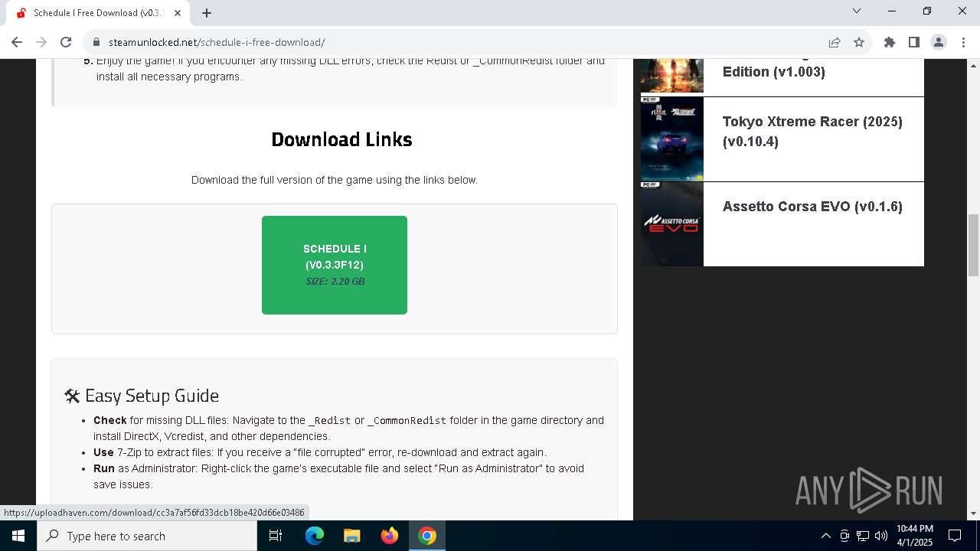980x551 pixels.
Task: Open the Chrome profile avatar
Action: pos(939,42)
